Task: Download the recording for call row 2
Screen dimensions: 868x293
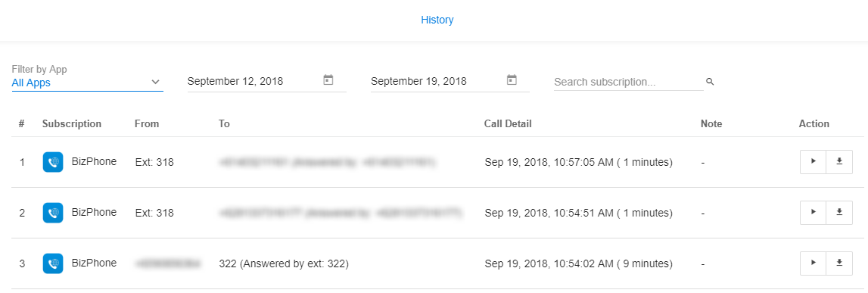Action: click(839, 211)
